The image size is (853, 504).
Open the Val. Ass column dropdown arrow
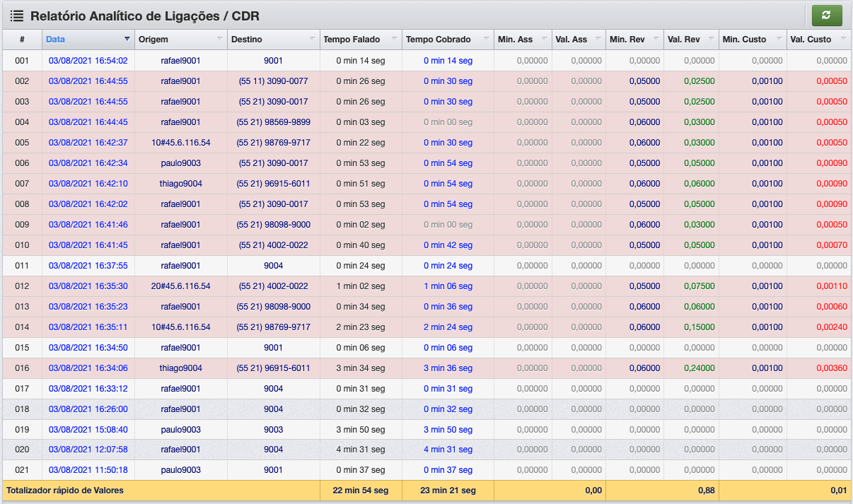click(598, 39)
